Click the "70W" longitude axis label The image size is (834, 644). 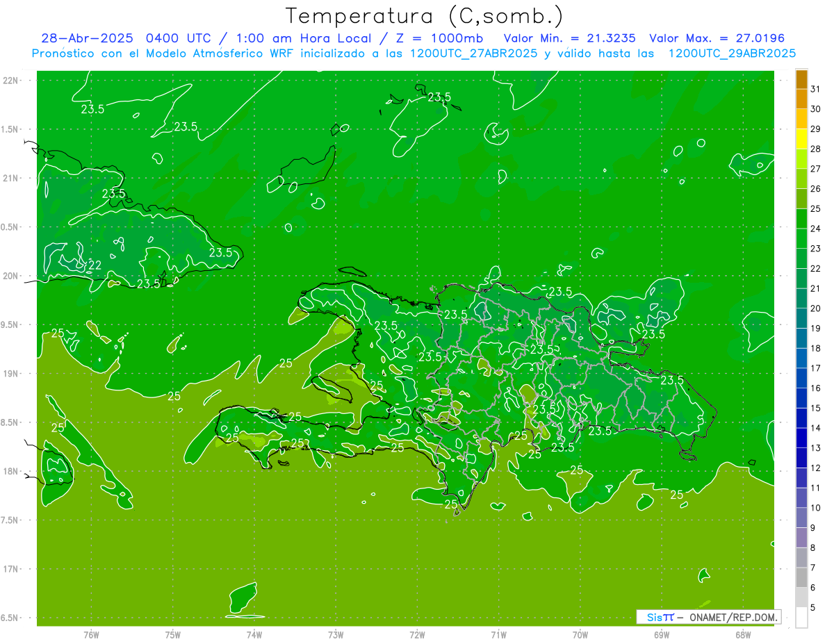click(580, 634)
